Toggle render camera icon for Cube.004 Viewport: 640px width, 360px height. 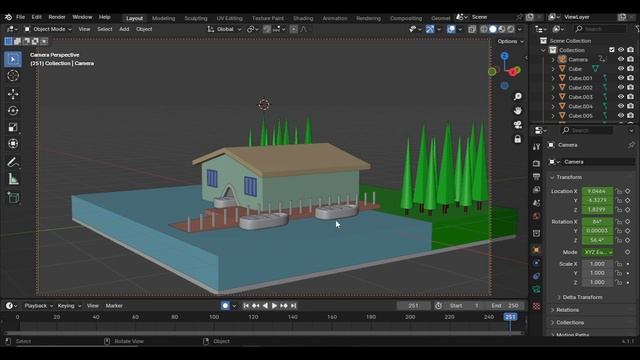point(631,106)
